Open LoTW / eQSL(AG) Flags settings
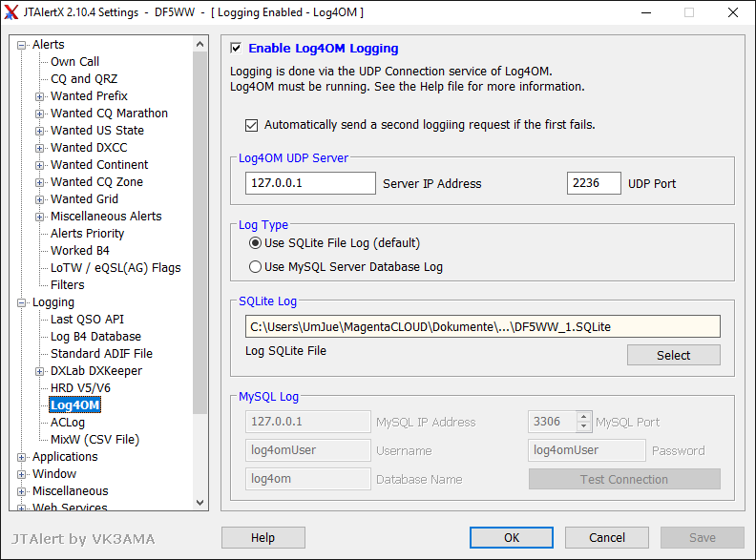Image resolution: width=756 pixels, height=560 pixels. click(x=115, y=268)
